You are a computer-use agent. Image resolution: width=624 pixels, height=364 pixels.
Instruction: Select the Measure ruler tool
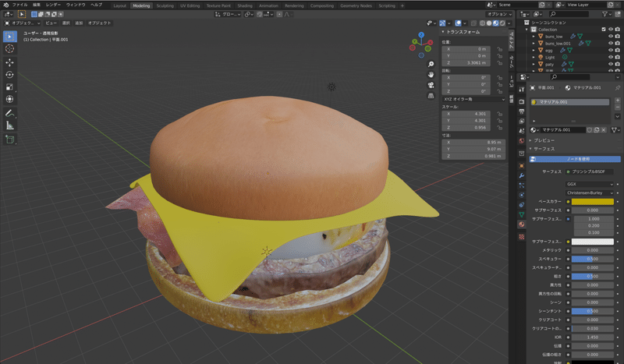10,125
